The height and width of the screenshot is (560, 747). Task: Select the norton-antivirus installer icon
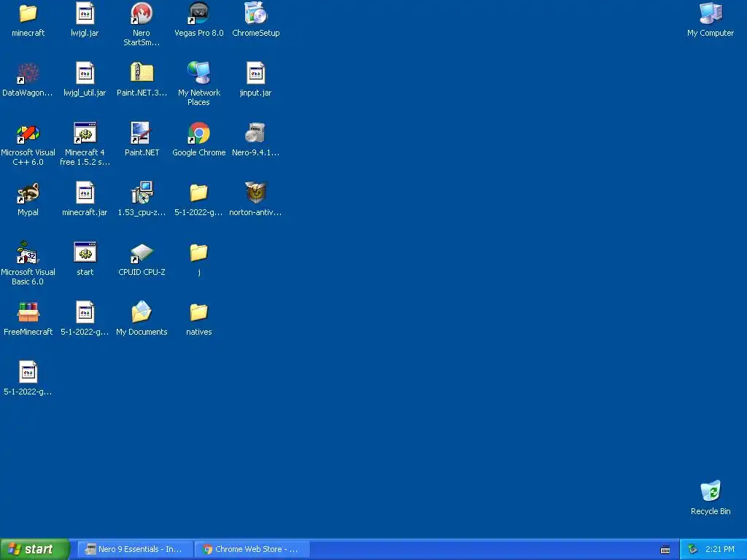(x=256, y=192)
